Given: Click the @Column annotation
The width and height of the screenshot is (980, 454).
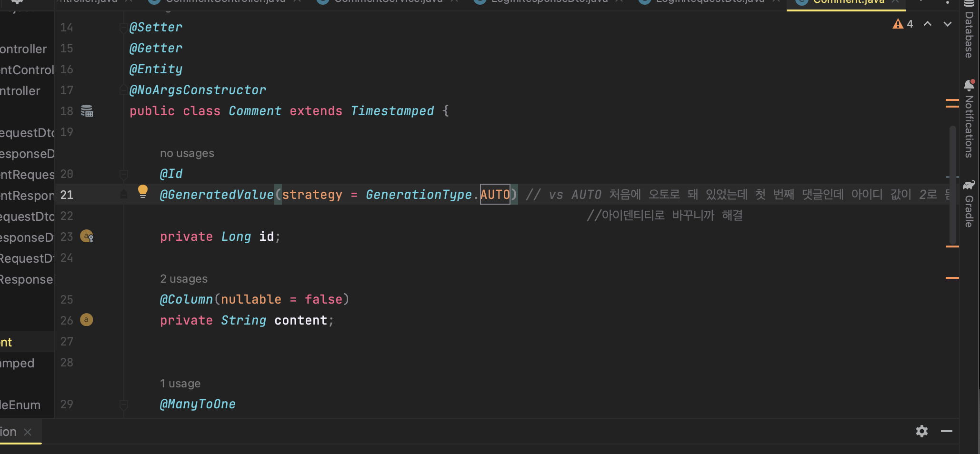Looking at the screenshot, I should coord(186,299).
